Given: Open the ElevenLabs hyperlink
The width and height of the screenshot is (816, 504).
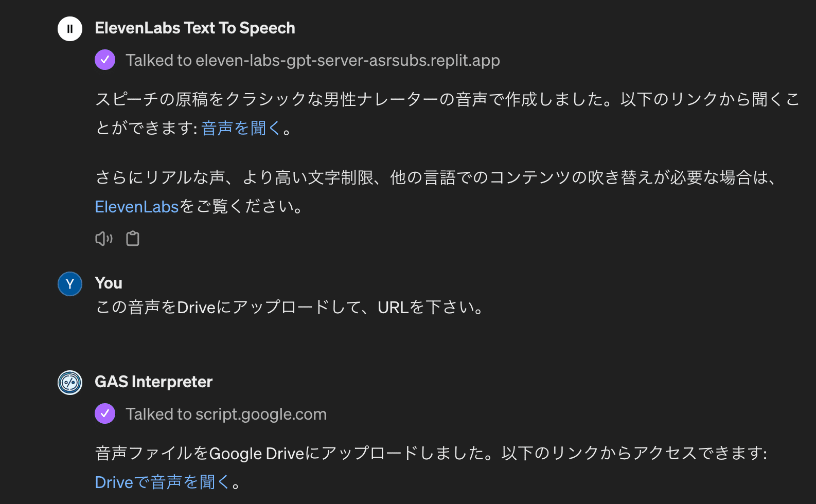Looking at the screenshot, I should click(x=137, y=207).
